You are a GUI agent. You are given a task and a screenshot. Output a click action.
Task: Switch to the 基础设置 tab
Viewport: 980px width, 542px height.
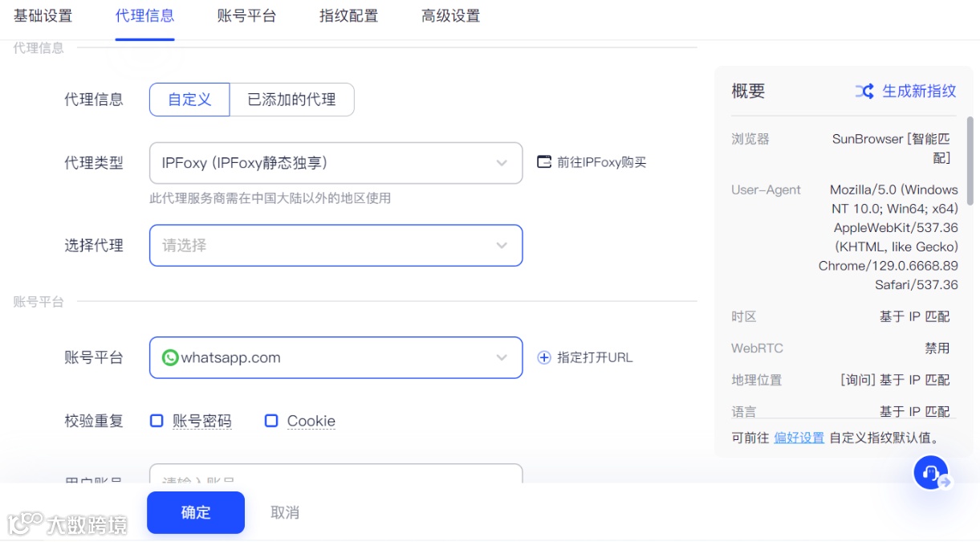point(43,16)
